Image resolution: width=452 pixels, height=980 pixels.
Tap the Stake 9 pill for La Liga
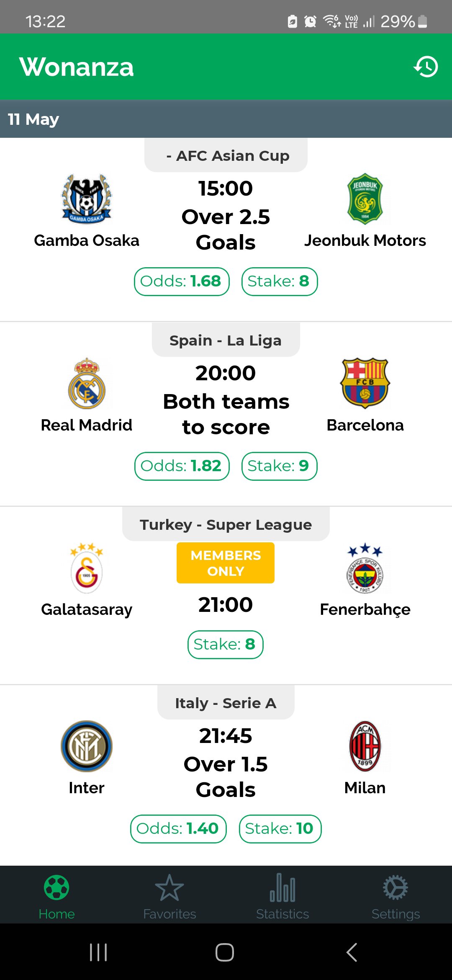[279, 466]
